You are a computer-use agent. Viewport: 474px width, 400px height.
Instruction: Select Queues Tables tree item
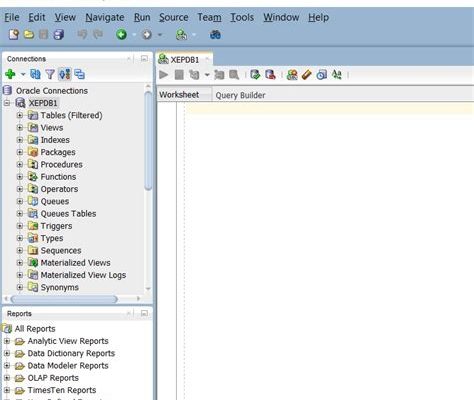68,214
